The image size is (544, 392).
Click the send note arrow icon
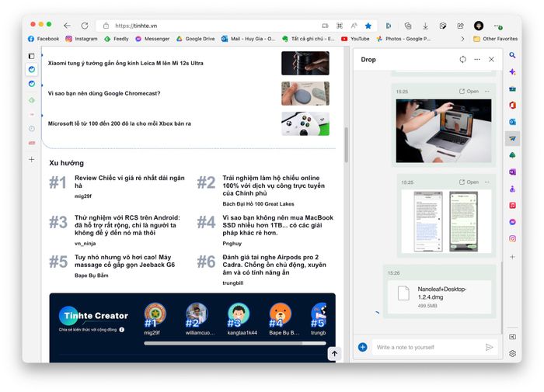(489, 347)
